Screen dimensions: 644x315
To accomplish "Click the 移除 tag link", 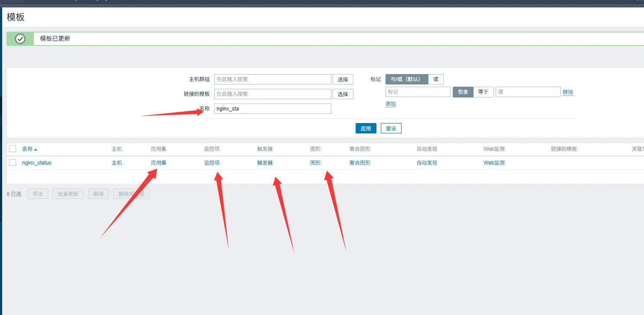I will [568, 92].
